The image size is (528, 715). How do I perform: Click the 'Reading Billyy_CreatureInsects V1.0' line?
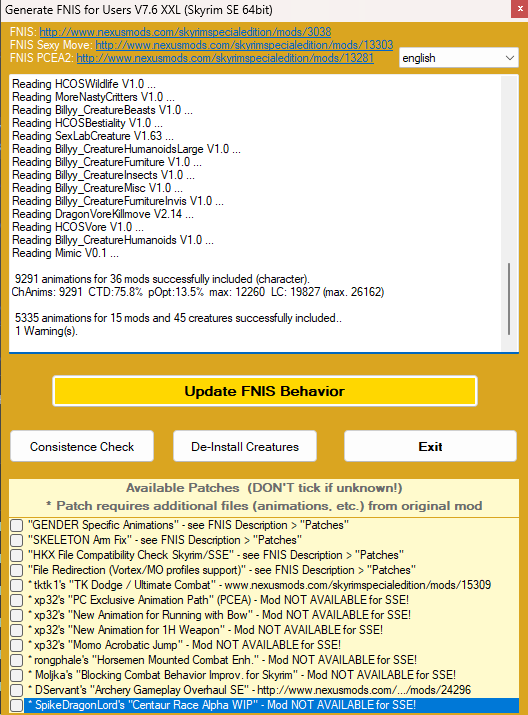pyautogui.click(x=104, y=175)
